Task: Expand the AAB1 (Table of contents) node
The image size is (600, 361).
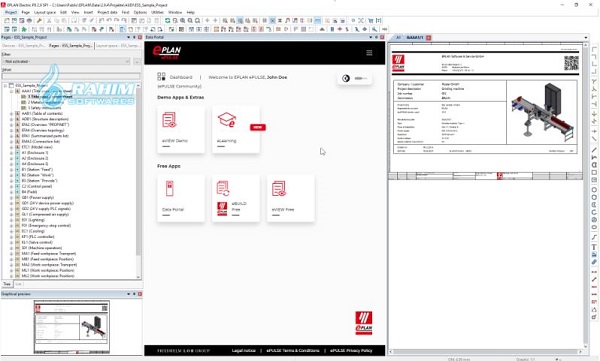Action: [11, 114]
